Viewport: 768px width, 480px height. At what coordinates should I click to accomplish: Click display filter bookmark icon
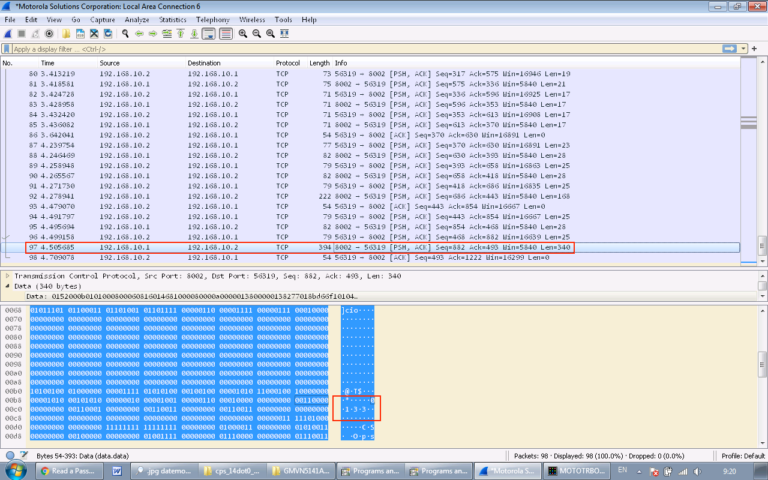pyautogui.click(x=7, y=48)
